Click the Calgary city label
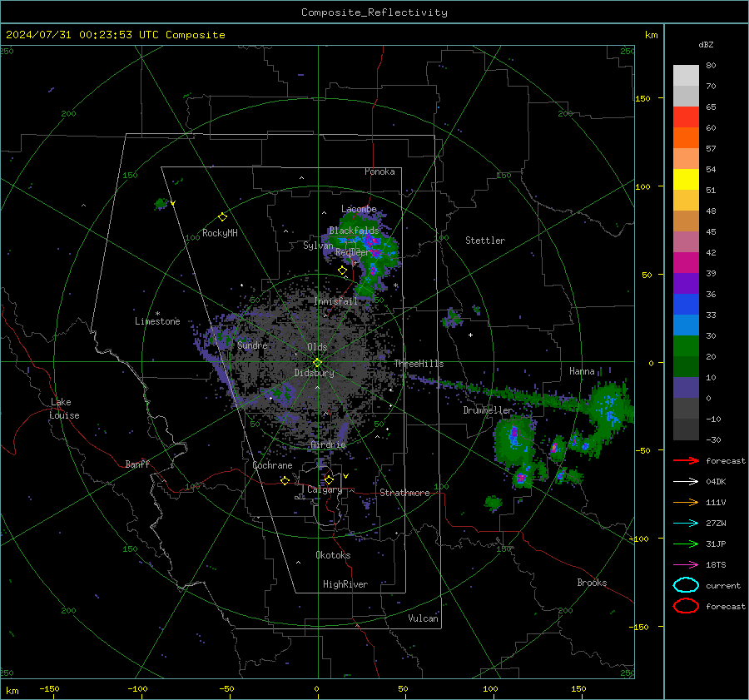749x700 pixels. point(325,489)
